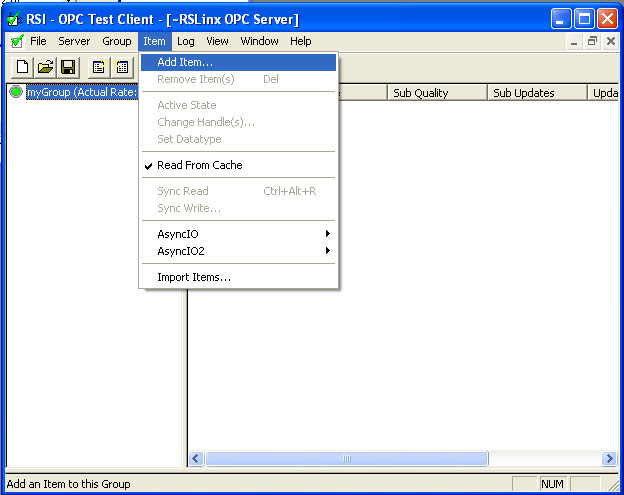624x495 pixels.
Task: Open the View menu
Action: pos(217,41)
